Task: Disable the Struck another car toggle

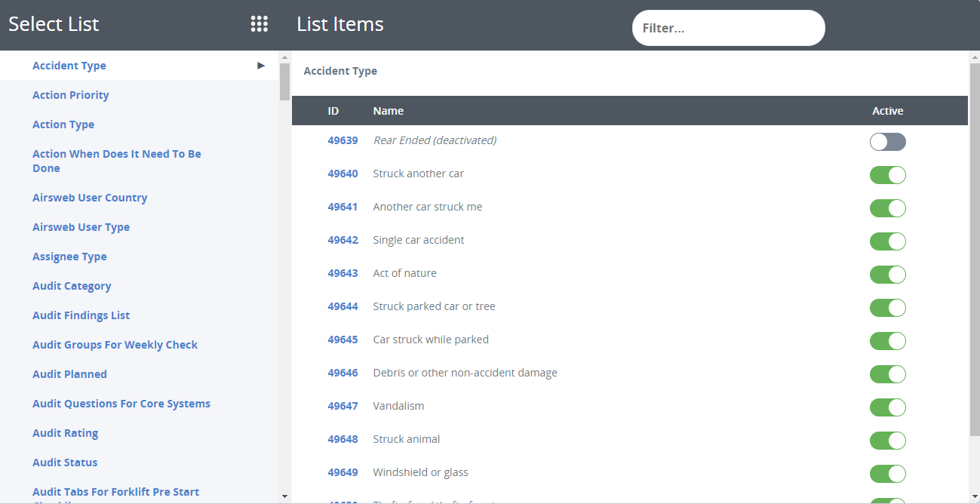Action: 887,175
